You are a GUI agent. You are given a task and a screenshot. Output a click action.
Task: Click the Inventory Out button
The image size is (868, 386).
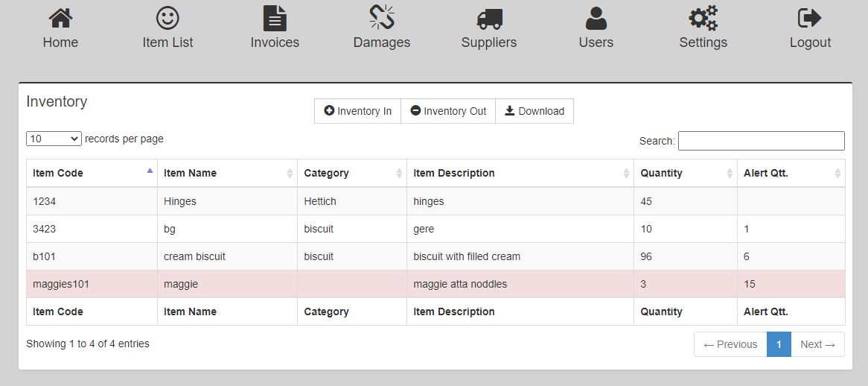[448, 111]
